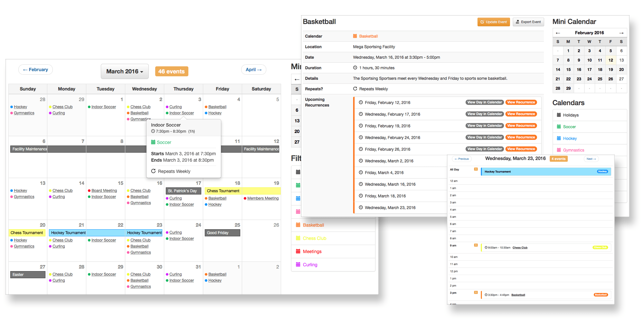Go to Previous day in day view
This screenshot has height=322, width=644.
462,159
